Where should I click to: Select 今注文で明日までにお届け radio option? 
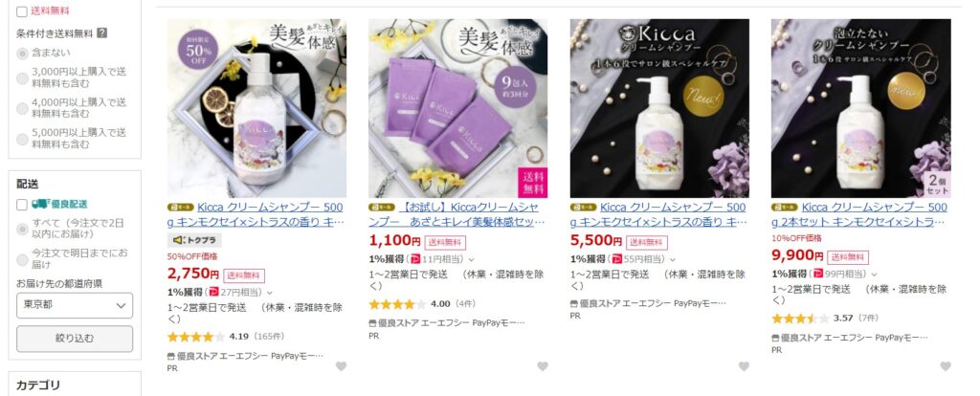[x=23, y=259]
